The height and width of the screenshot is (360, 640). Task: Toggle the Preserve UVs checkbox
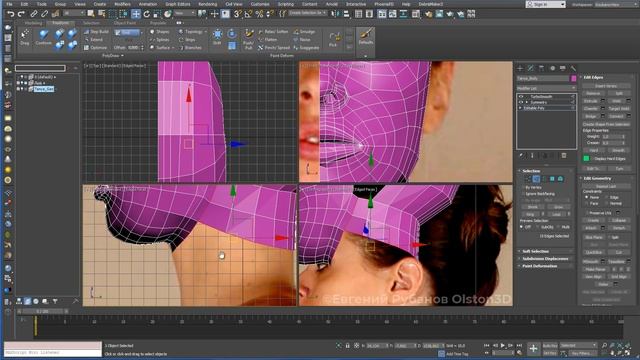tap(587, 213)
